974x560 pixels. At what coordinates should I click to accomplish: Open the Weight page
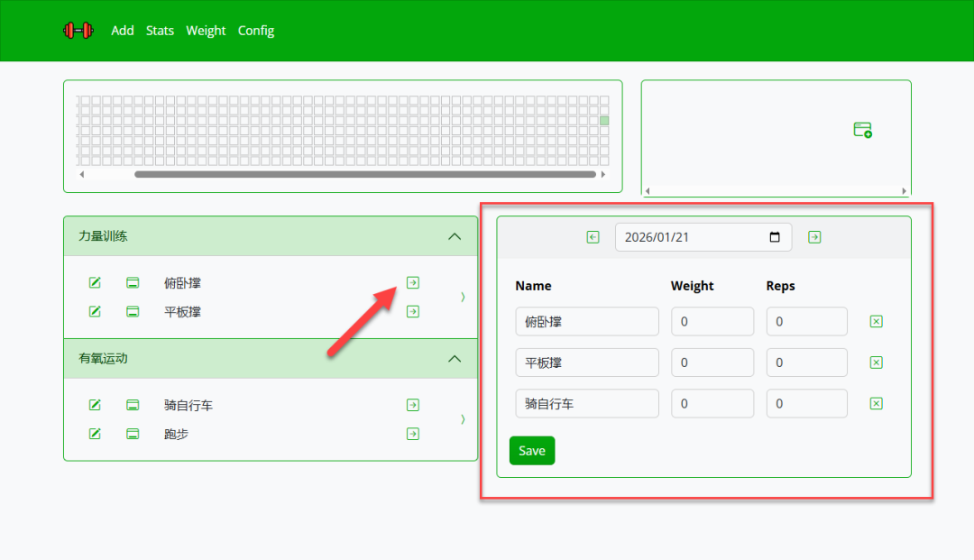tap(206, 31)
